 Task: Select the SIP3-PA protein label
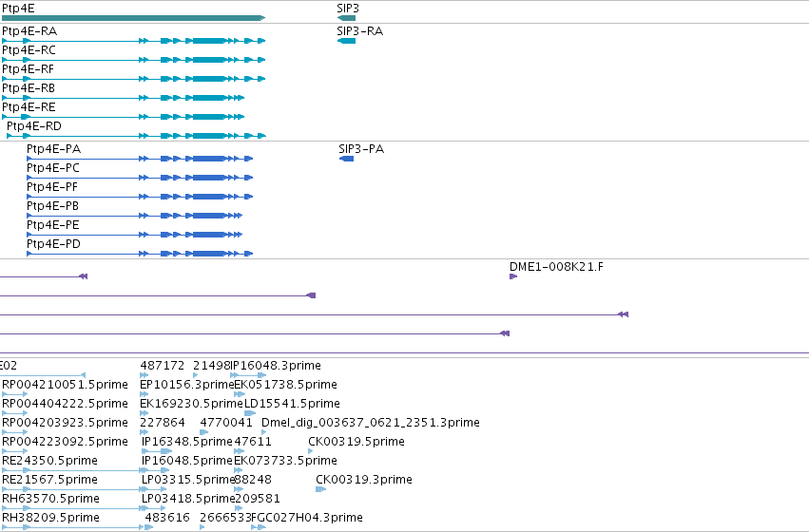361,149
